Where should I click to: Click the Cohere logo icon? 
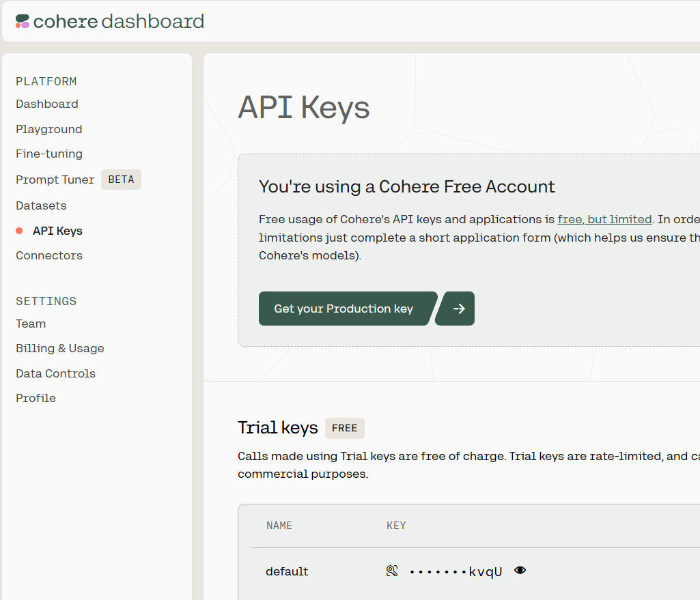[x=23, y=21]
